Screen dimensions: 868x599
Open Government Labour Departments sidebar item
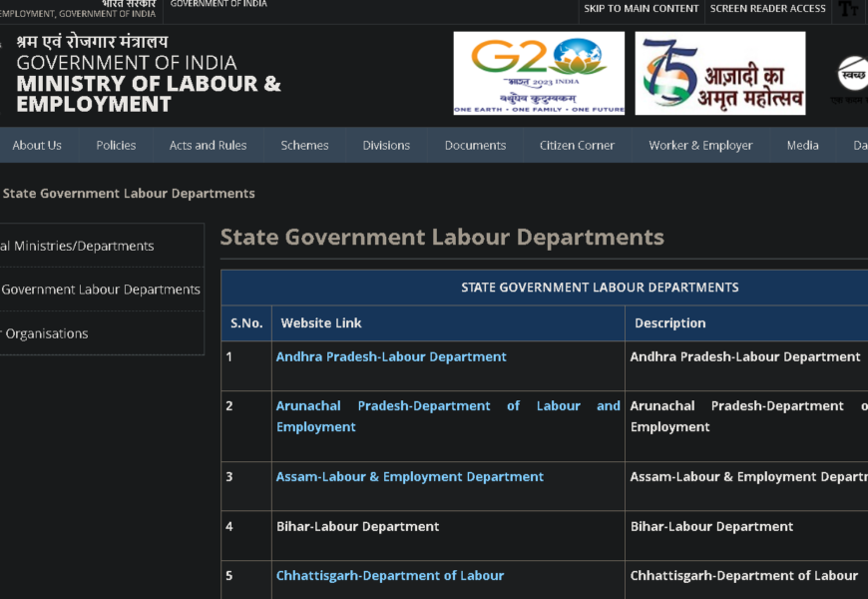tap(100, 290)
